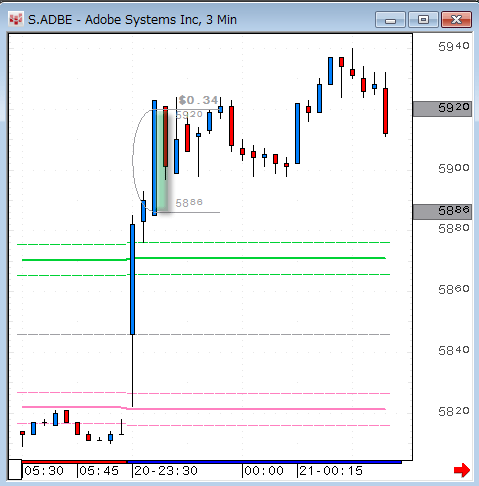
Task: Click the red session bar on time axis
Action: click(74, 462)
